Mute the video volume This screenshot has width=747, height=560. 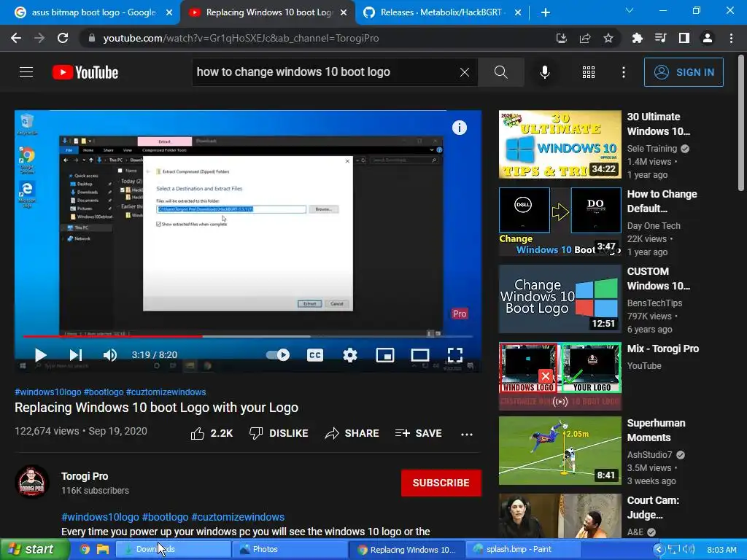coord(110,355)
